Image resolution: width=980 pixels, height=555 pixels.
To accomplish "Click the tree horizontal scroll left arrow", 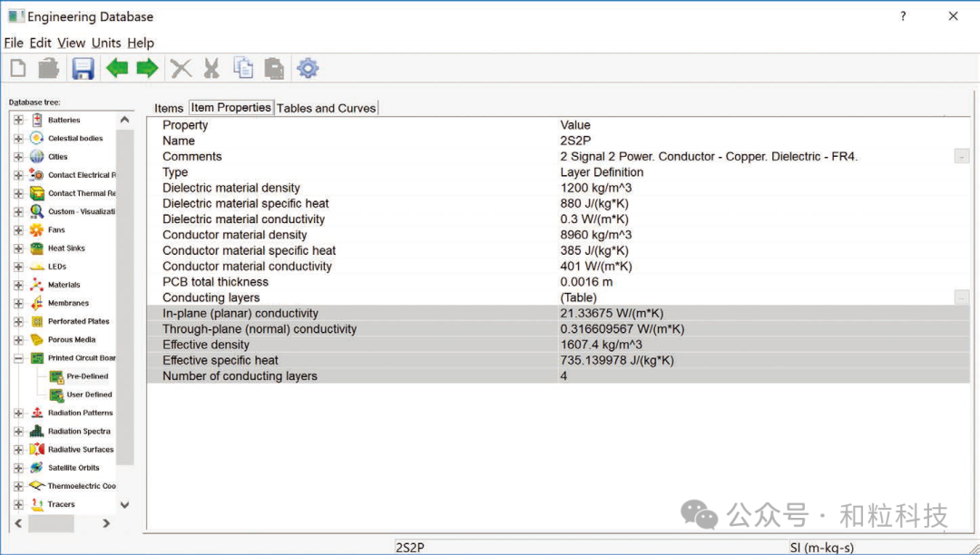I will tap(18, 523).
